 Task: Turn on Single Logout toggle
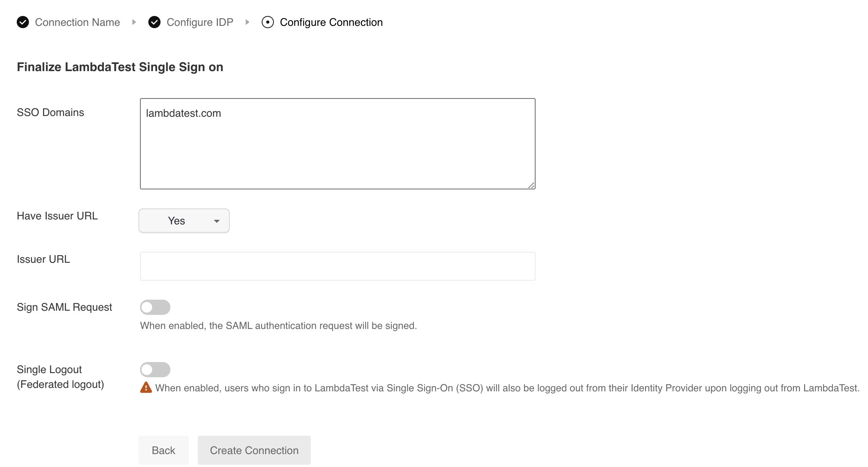155,370
